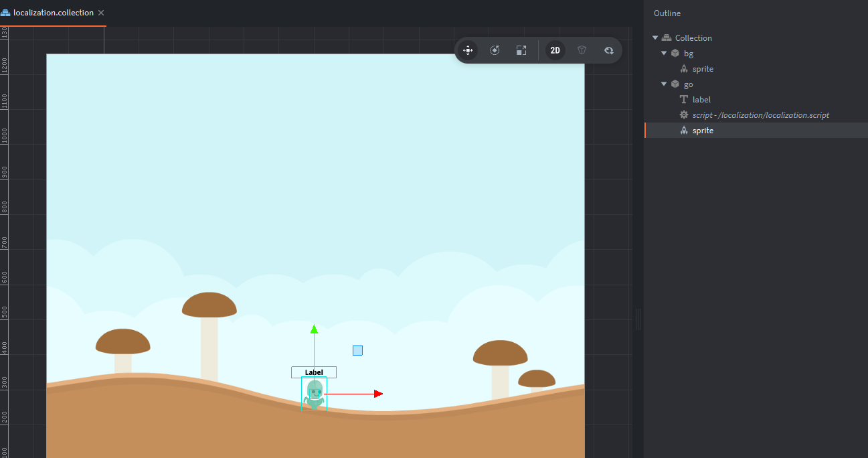This screenshot has width=868, height=458.
Task: Click the character sprite in scene
Action: click(314, 395)
